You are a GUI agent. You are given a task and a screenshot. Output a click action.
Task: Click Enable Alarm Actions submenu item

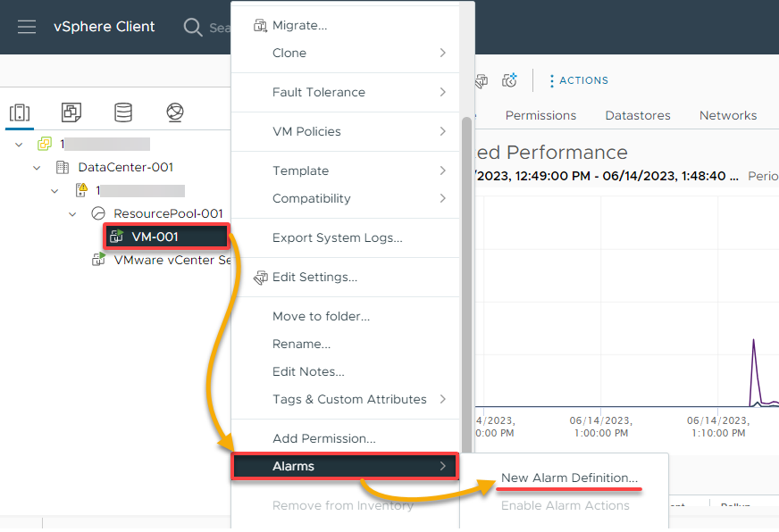(x=565, y=505)
